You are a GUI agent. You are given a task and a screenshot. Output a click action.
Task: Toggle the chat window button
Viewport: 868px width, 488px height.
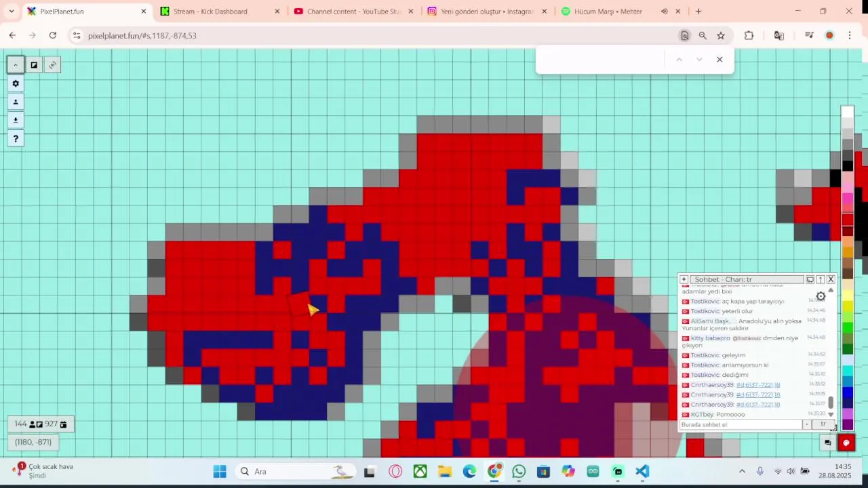pos(827,443)
